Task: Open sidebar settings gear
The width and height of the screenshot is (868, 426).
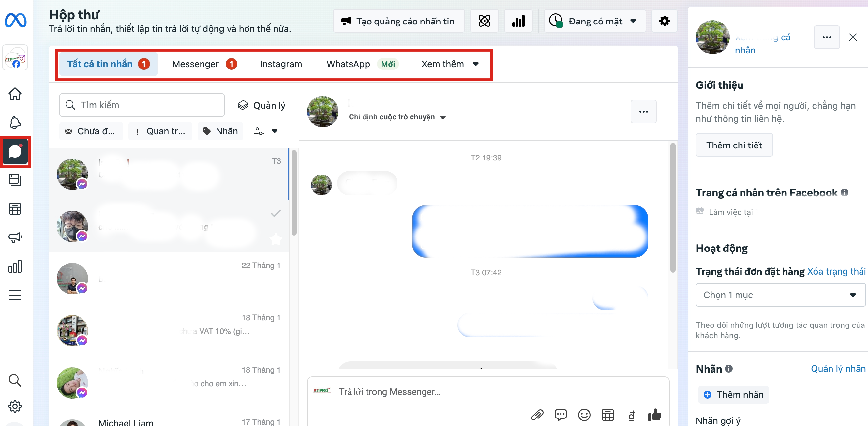Action: coord(15,406)
